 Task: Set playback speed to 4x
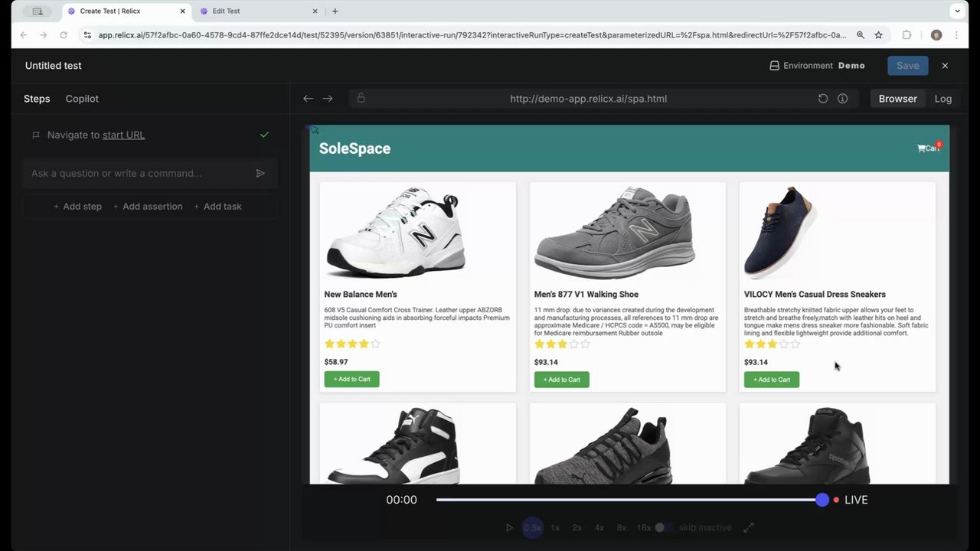[599, 527]
